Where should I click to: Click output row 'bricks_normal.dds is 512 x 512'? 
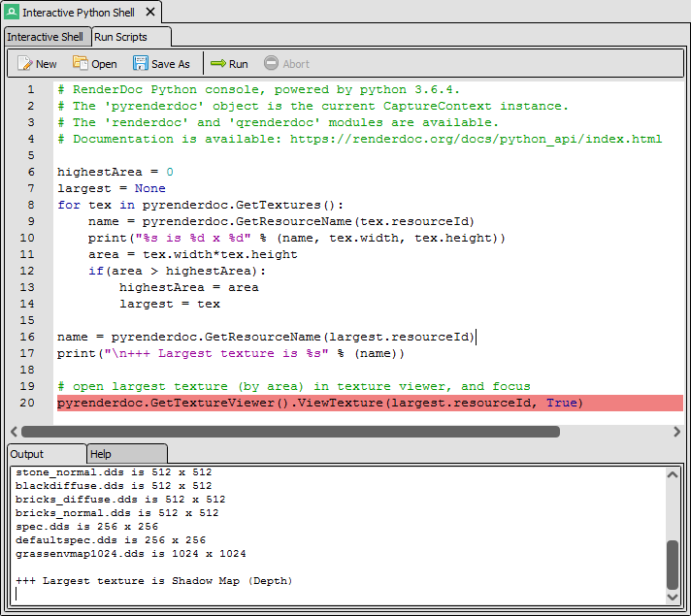pyautogui.click(x=116, y=513)
